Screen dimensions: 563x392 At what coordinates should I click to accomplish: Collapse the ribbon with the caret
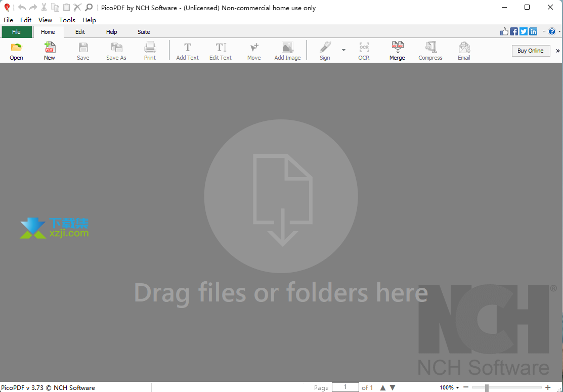tap(544, 31)
